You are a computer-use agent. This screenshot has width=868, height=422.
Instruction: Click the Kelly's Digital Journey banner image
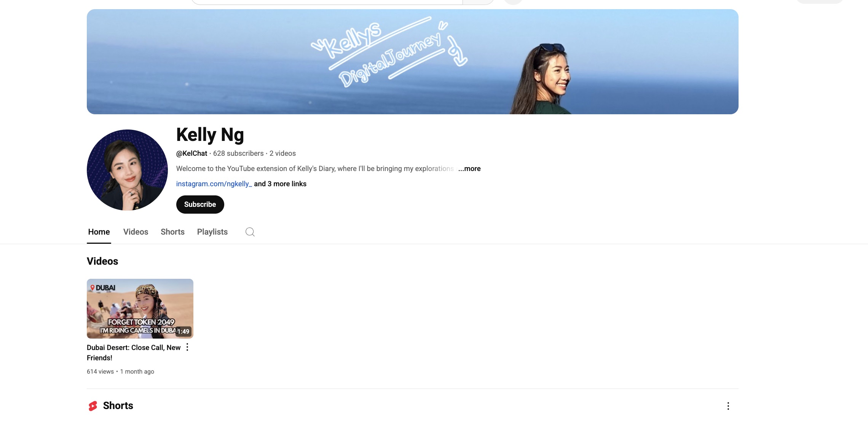point(413,62)
